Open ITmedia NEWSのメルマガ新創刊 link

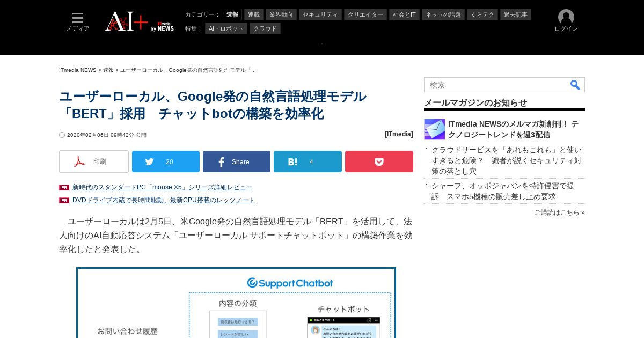[513, 129]
